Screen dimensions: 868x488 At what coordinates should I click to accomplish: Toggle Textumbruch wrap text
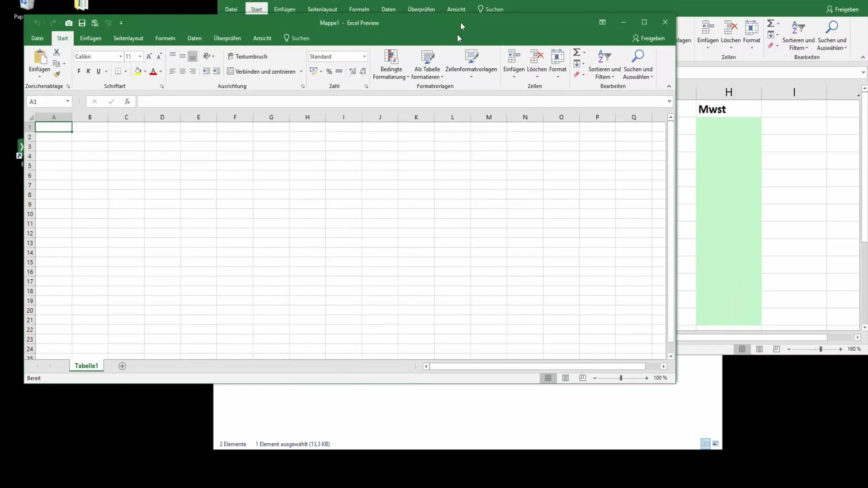(x=247, y=56)
